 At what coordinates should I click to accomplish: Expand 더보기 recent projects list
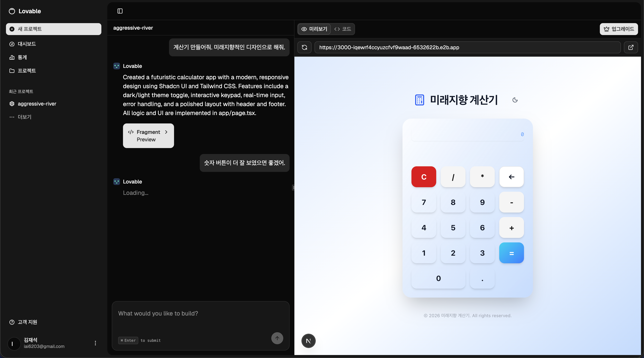[x=24, y=117]
